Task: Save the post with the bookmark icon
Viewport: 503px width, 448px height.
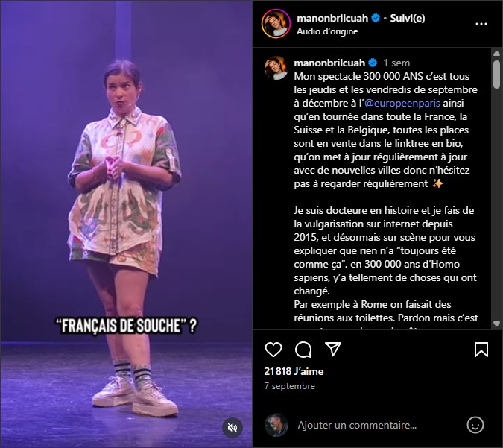Action: tap(481, 349)
